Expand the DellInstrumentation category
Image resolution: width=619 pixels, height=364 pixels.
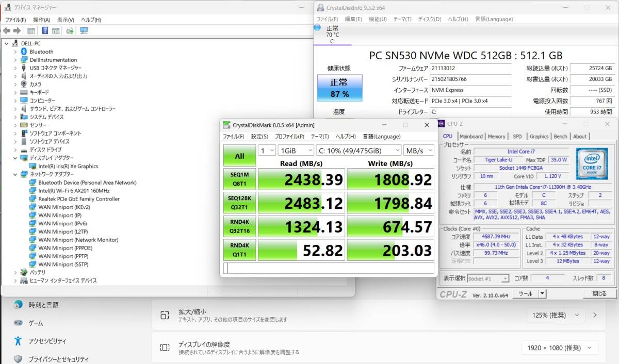tap(15, 60)
